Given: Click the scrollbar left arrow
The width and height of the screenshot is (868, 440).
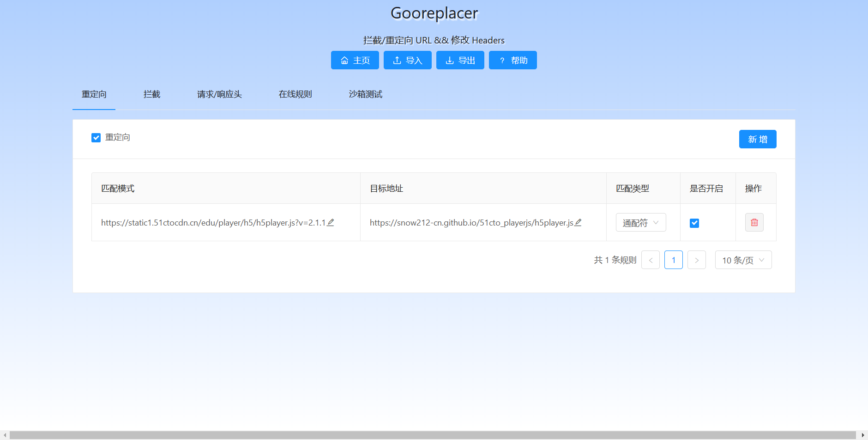Looking at the screenshot, I should pyautogui.click(x=5, y=435).
